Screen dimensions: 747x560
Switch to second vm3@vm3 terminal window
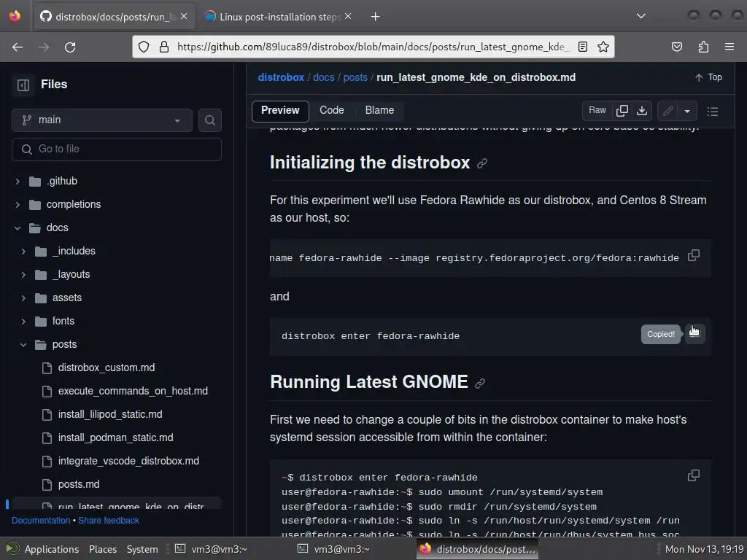pyautogui.click(x=333, y=549)
